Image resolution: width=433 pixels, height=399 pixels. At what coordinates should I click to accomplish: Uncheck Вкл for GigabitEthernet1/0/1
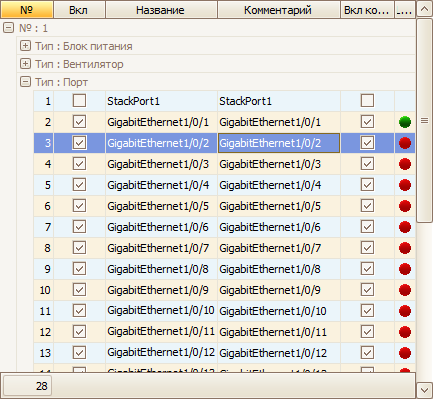coord(79,122)
